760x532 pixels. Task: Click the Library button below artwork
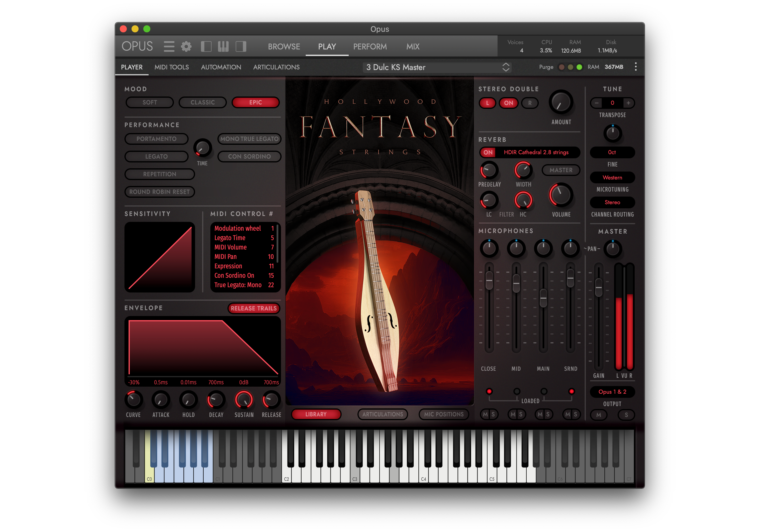[x=316, y=415]
